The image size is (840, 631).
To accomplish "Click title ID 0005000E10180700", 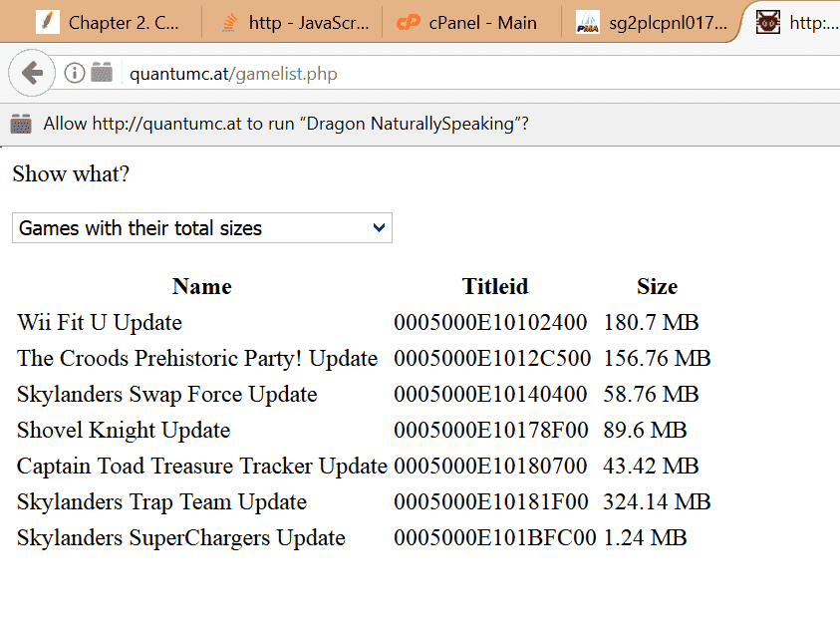I will (x=490, y=466).
